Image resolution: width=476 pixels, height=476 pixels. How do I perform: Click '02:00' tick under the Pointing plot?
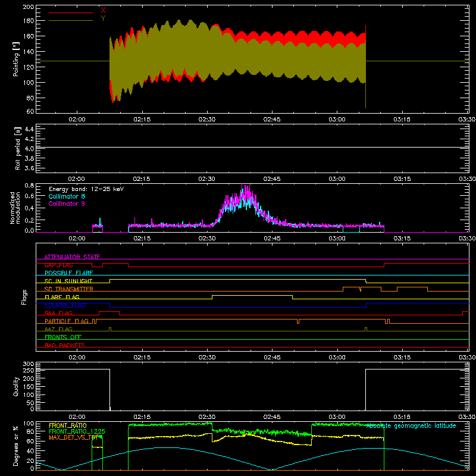(77, 120)
